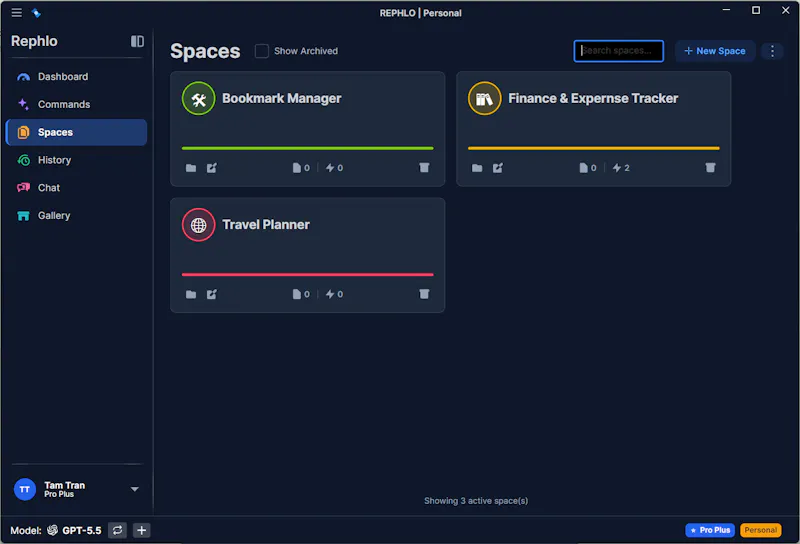Edit the Bookmark Manager space
The image size is (800, 544).
coord(212,168)
